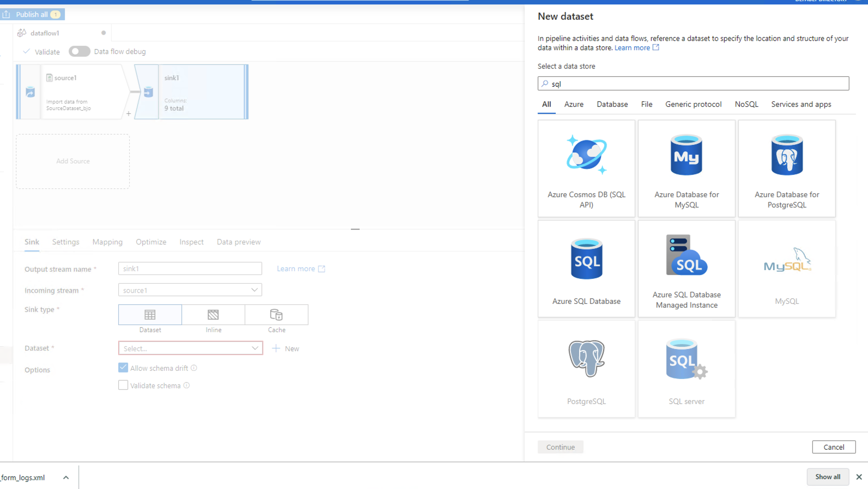The height and width of the screenshot is (489, 868).
Task: Pick the Azure Database for PostgreSQL icon
Action: (787, 155)
